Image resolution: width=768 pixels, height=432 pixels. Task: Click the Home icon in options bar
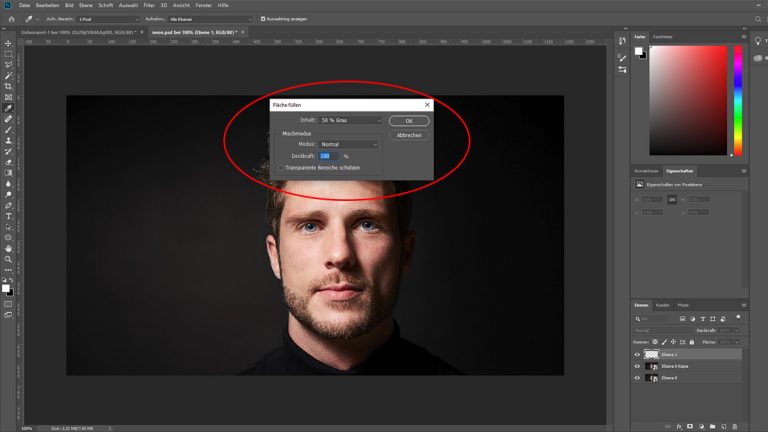pyautogui.click(x=9, y=19)
